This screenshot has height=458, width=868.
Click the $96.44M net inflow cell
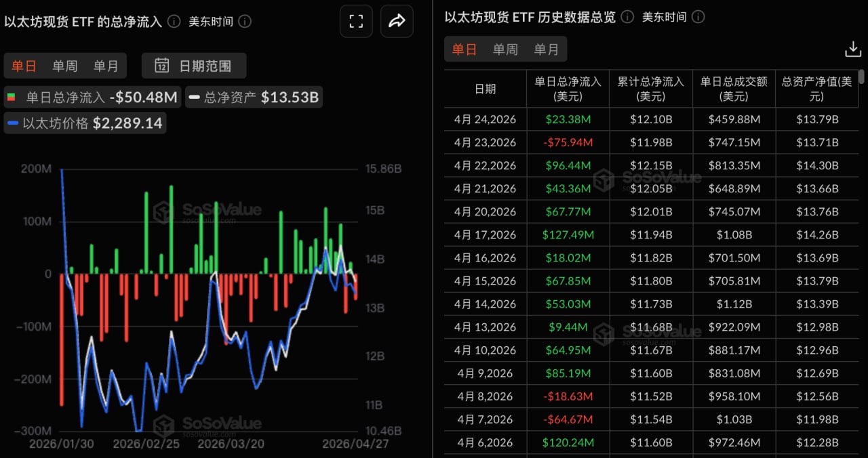(x=568, y=165)
